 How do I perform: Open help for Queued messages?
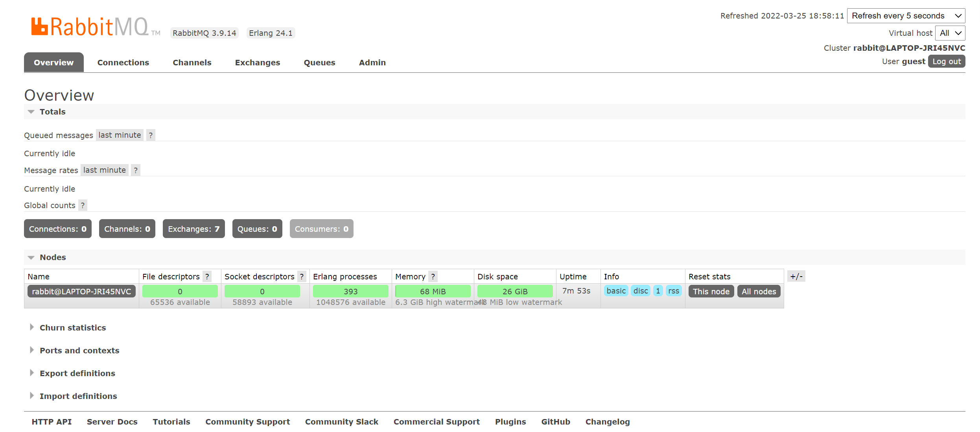click(x=151, y=135)
